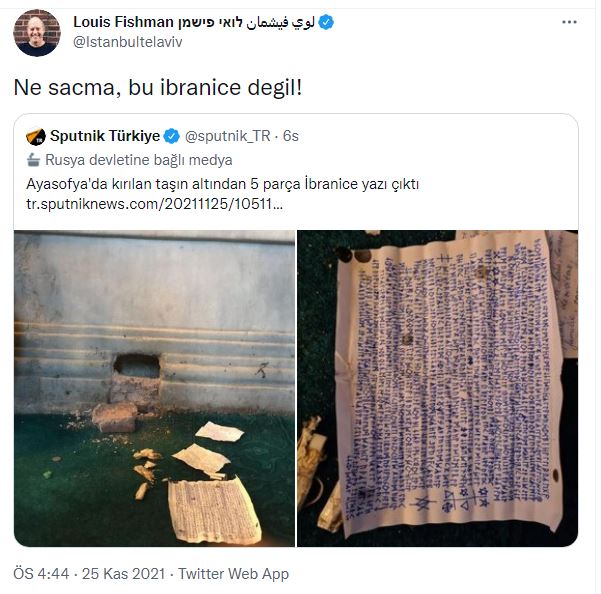
Task: Click the quoted tweet's 6s time indicator
Action: tap(291, 136)
